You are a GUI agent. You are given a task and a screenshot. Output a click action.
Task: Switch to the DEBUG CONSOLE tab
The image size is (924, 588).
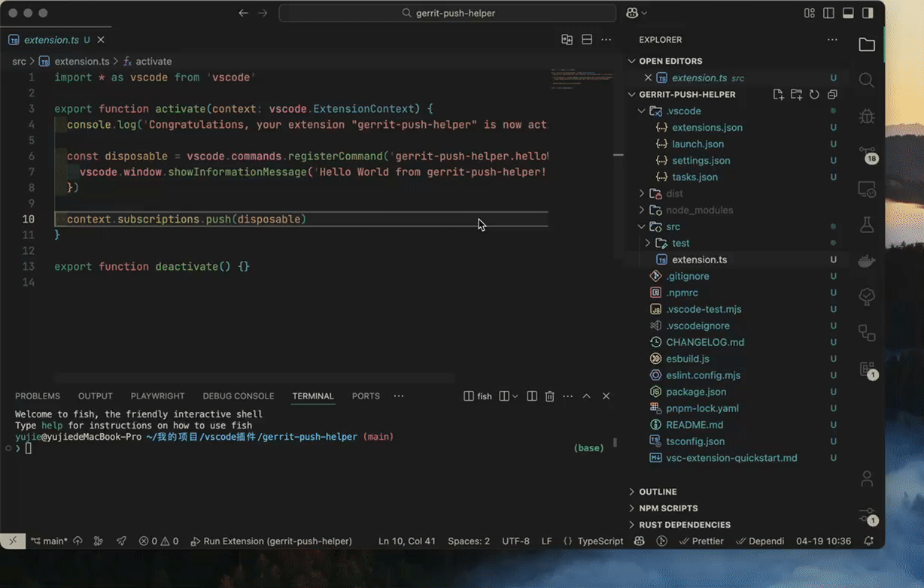coord(239,396)
